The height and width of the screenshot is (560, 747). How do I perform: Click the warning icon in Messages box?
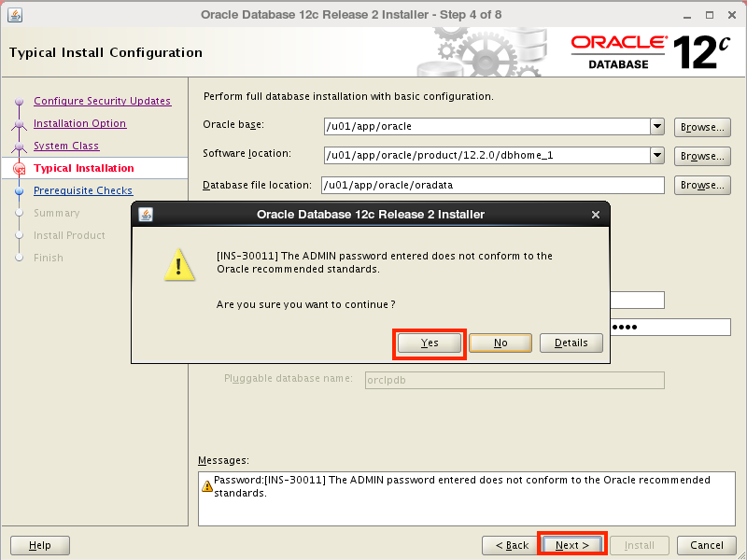click(x=206, y=486)
